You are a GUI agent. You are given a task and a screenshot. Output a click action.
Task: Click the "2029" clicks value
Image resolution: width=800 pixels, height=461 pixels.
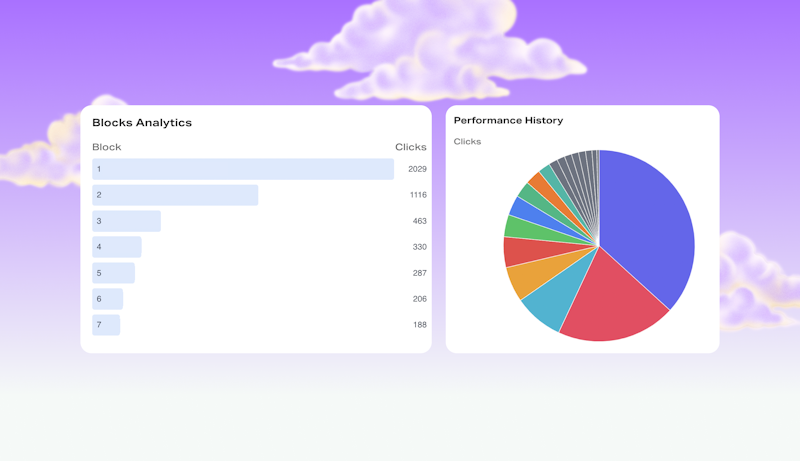click(417, 169)
